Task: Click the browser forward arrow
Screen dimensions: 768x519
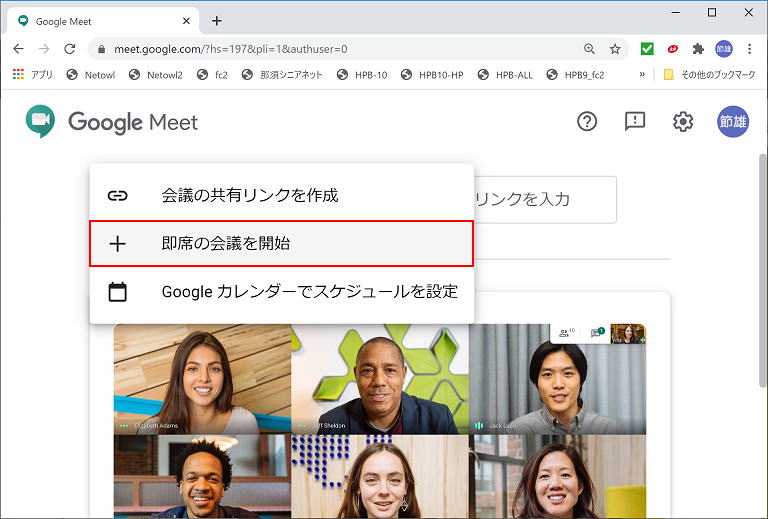Action: point(44,48)
